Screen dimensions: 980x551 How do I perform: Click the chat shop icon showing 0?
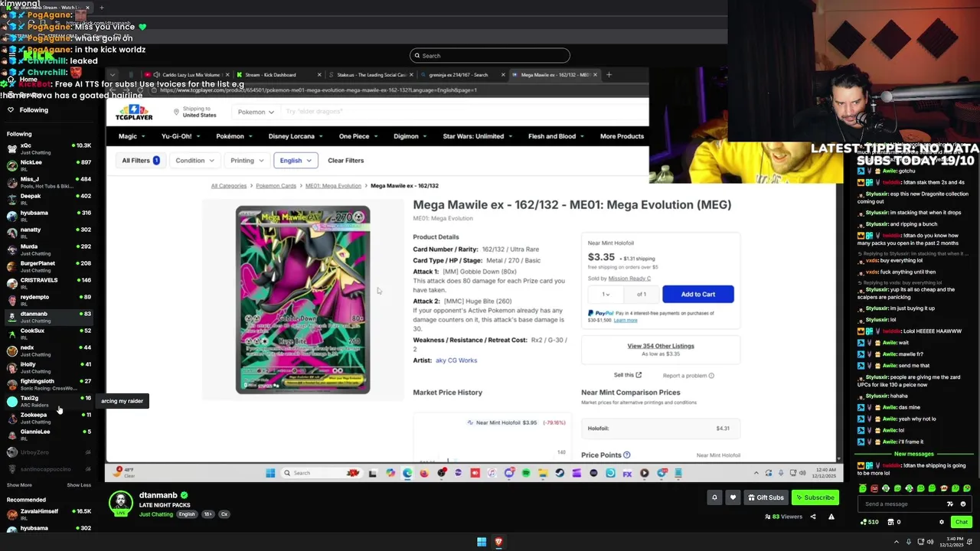click(x=893, y=522)
